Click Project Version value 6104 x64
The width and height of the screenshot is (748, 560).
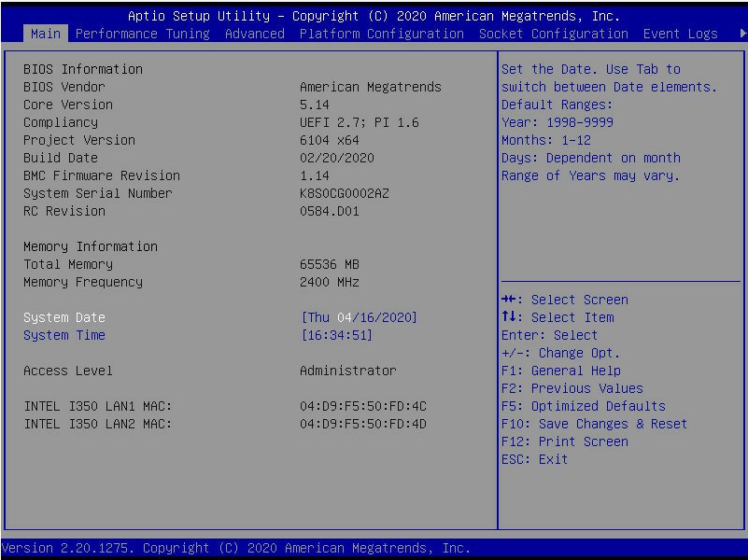click(x=329, y=140)
